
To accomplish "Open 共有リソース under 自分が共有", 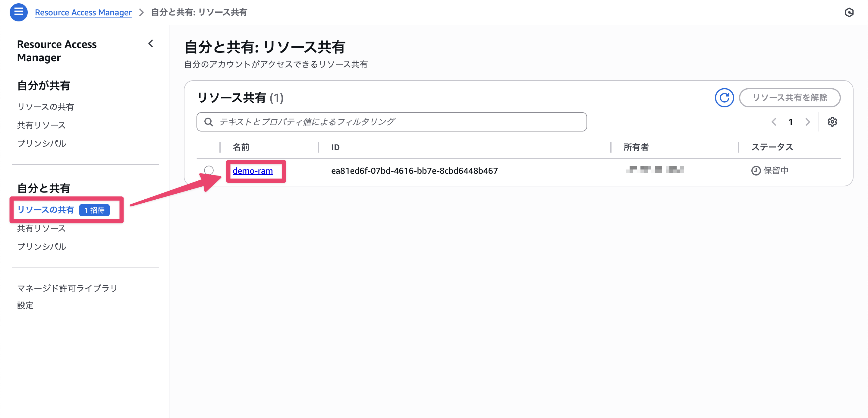I will [41, 125].
